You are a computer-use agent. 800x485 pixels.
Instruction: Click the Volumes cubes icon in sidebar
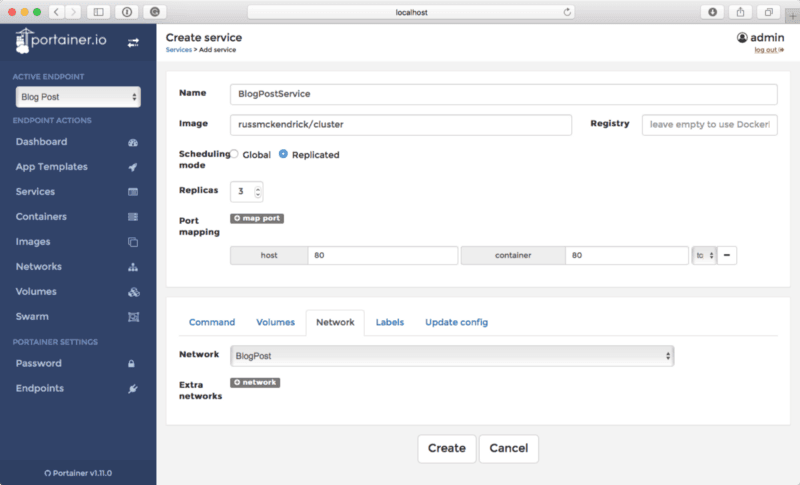[133, 292]
